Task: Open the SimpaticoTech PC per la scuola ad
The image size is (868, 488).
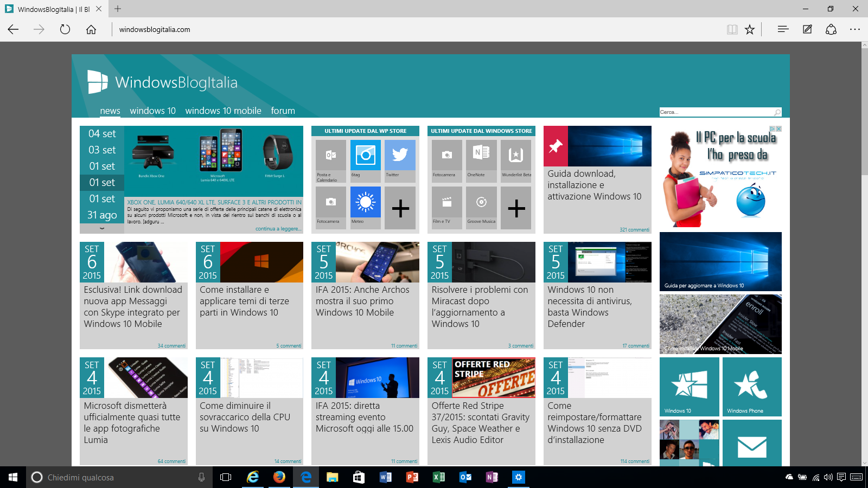Action: [x=720, y=177]
